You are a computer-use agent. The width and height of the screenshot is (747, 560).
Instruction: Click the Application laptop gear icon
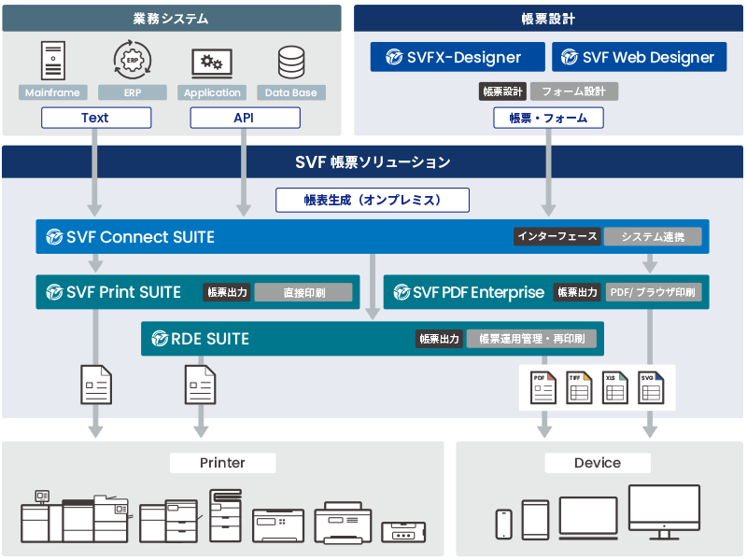point(212,63)
